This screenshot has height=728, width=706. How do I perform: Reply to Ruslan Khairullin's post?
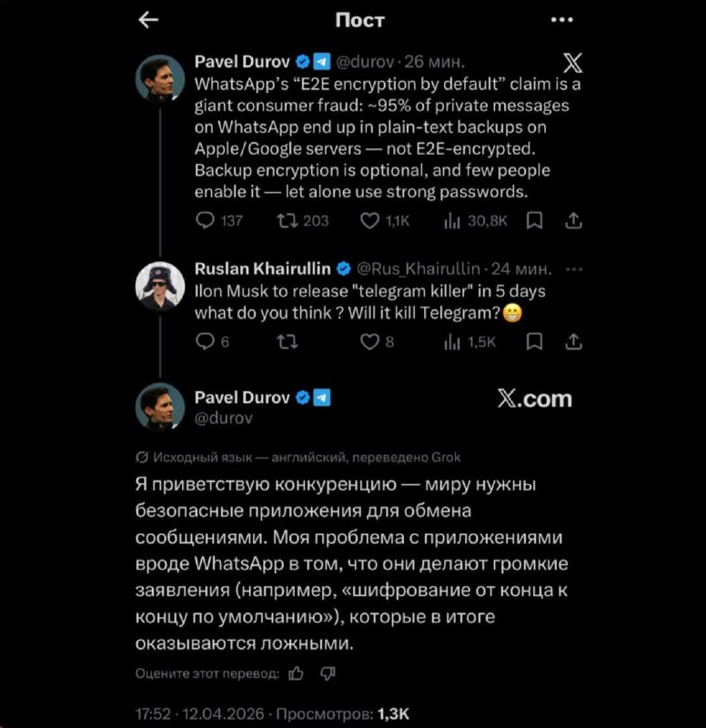[x=207, y=342]
